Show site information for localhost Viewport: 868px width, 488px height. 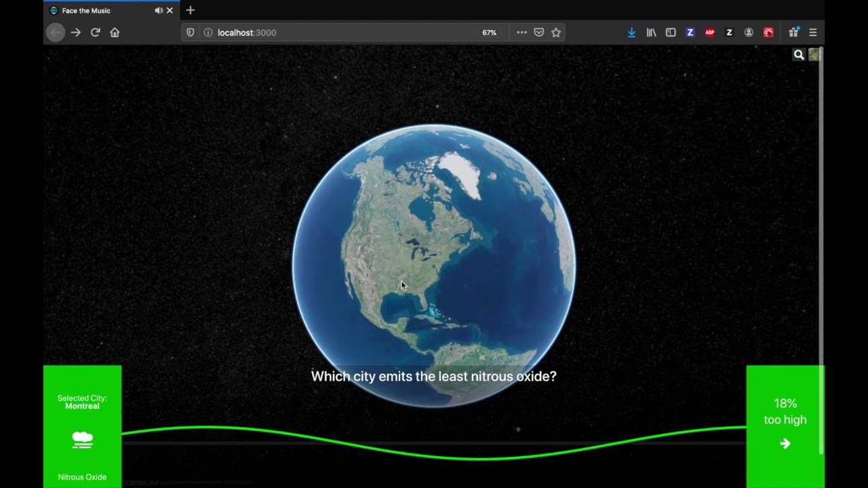point(208,33)
